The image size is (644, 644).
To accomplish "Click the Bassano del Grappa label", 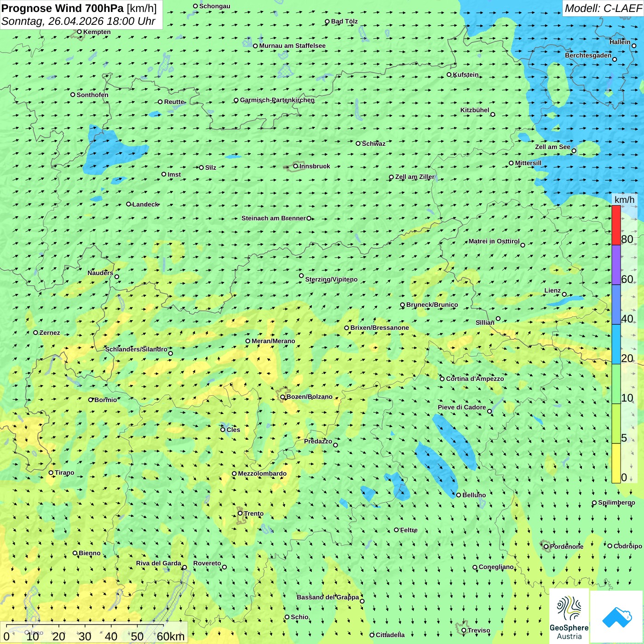I will point(328,597).
